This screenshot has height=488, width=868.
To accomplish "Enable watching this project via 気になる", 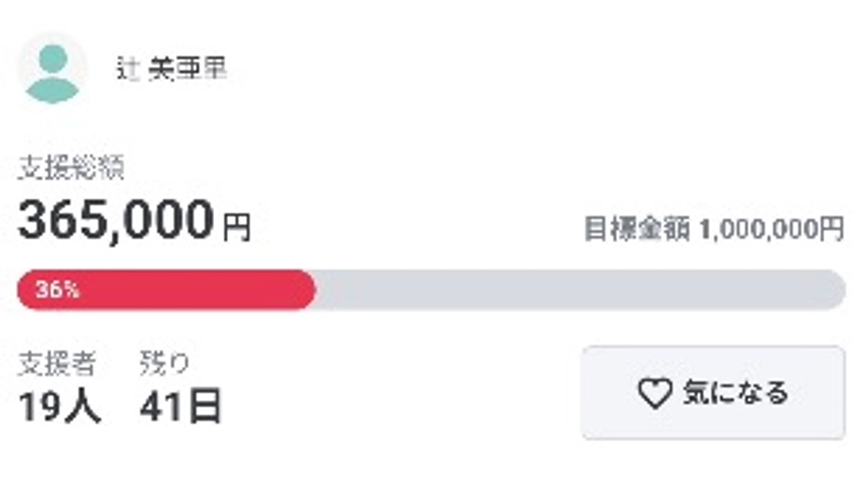I will 712,393.
